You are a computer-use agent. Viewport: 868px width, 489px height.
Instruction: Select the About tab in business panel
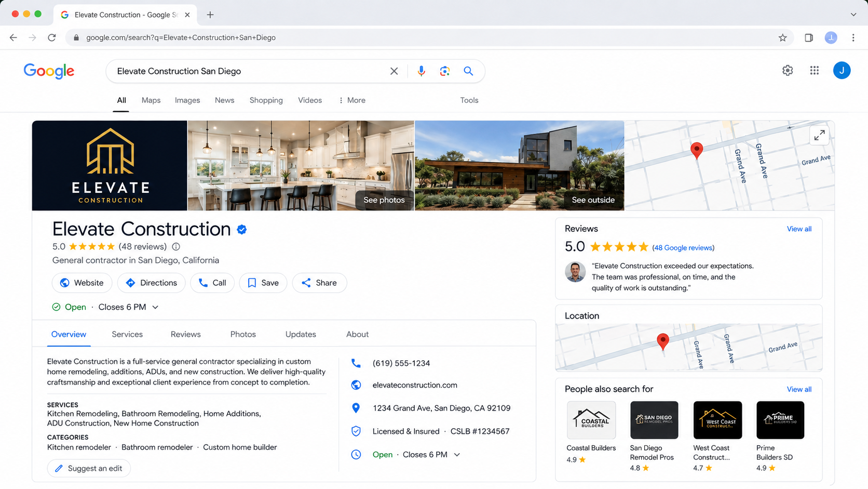[357, 334]
